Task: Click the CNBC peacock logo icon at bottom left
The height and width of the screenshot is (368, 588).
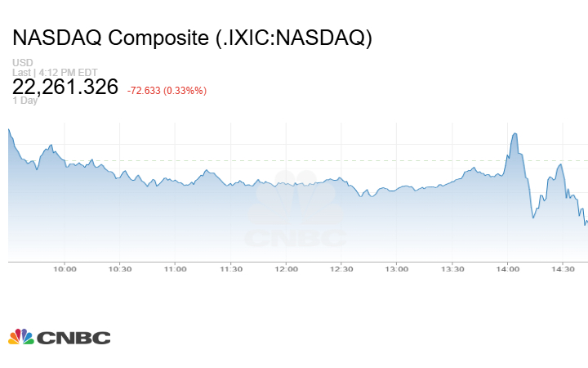Action: (21, 337)
